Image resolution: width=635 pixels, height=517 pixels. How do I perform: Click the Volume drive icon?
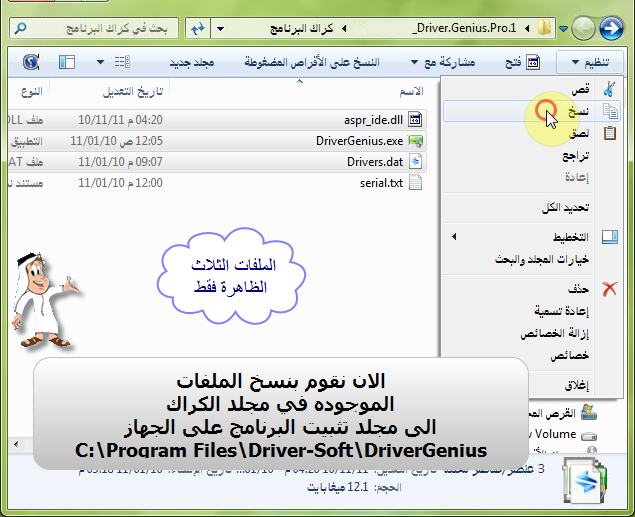(589, 436)
